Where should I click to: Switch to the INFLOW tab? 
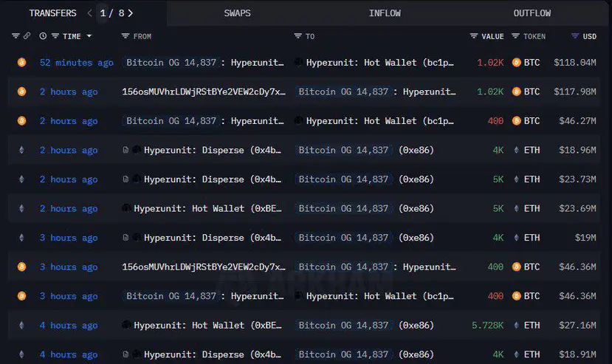[385, 13]
